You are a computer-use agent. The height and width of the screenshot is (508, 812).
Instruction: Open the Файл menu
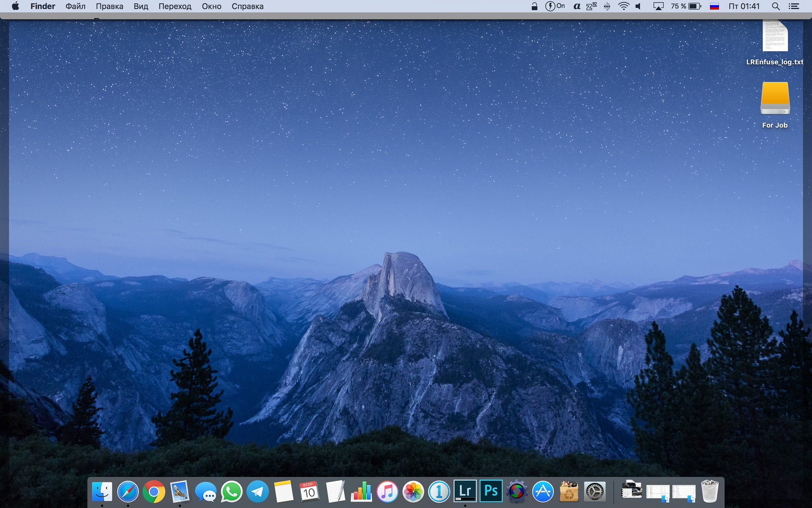[x=75, y=6]
